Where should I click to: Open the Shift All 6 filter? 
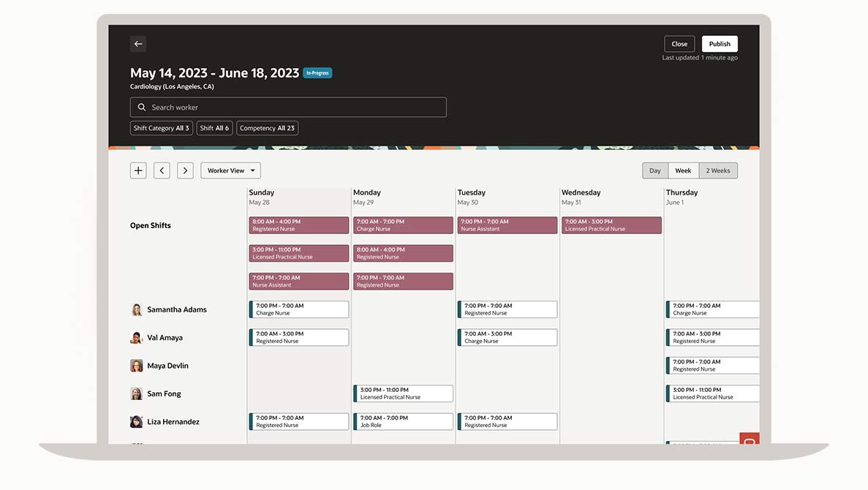pos(214,128)
